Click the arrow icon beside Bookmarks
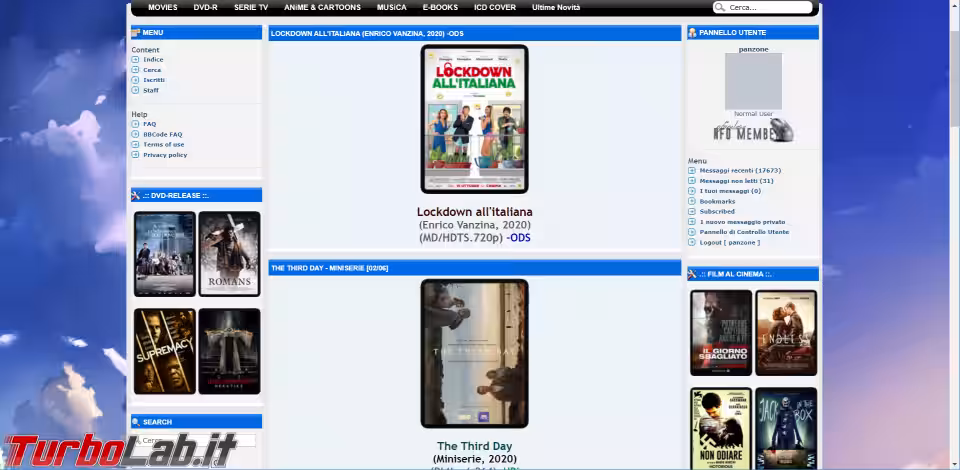This screenshot has height=470, width=960. pyautogui.click(x=692, y=201)
